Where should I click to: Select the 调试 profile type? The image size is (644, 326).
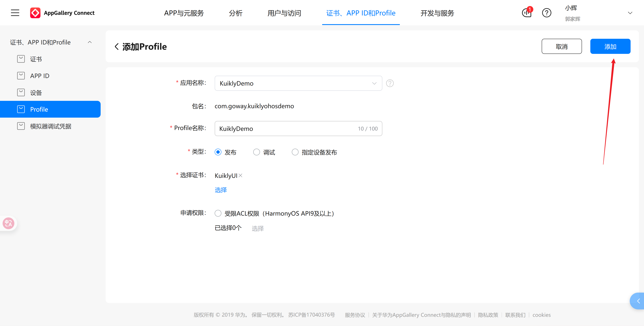[x=256, y=152]
